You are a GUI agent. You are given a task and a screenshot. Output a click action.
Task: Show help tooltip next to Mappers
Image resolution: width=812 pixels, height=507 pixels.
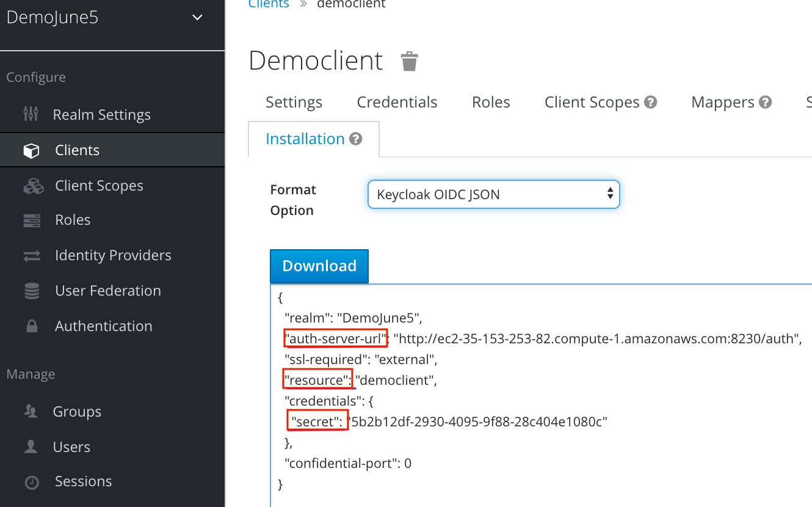766,102
